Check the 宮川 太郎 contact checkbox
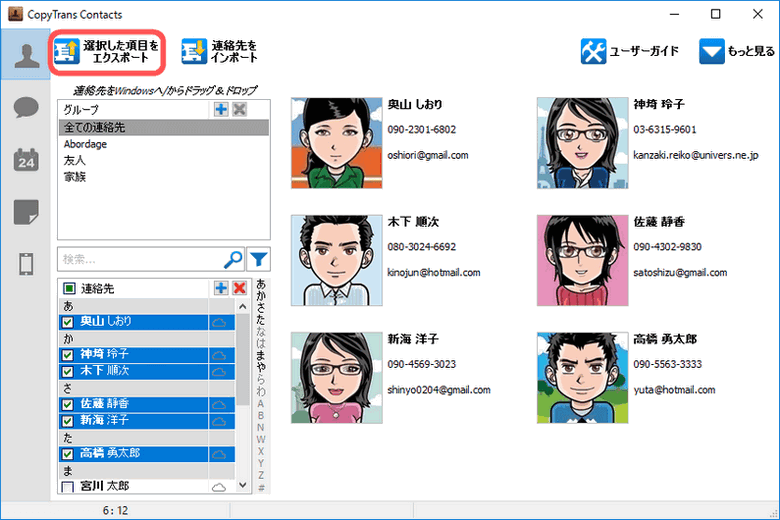Viewport: 780px width, 520px height. click(x=68, y=487)
